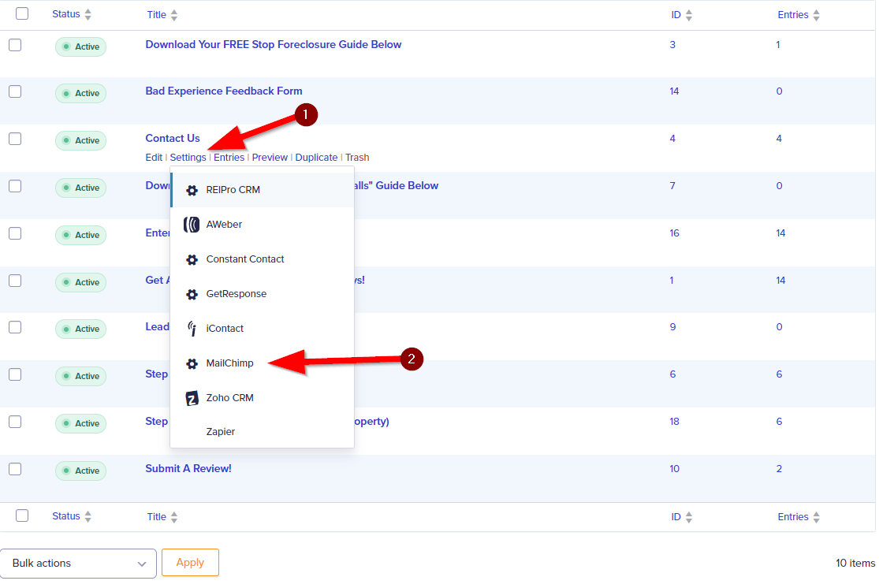Click the Entries column header label
879x588 pixels.
(x=792, y=15)
